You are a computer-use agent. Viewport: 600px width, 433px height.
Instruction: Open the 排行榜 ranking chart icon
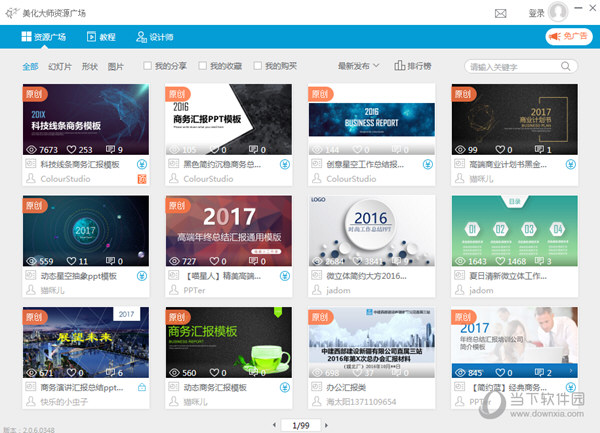[x=399, y=65]
